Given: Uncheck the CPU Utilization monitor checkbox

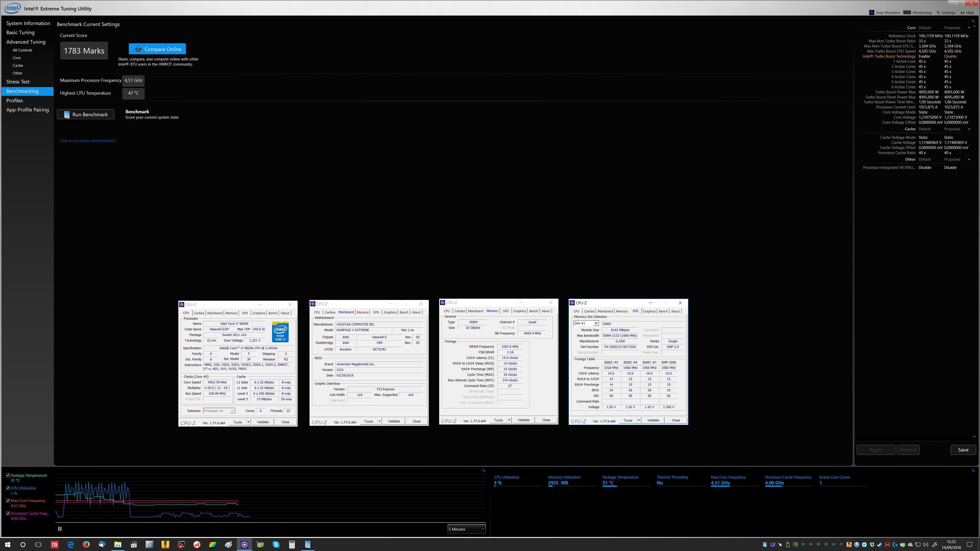Looking at the screenshot, I should (x=8, y=488).
